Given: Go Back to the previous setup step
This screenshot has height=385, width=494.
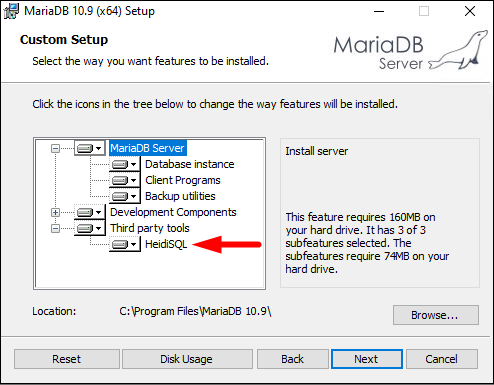Looking at the screenshot, I should (293, 359).
